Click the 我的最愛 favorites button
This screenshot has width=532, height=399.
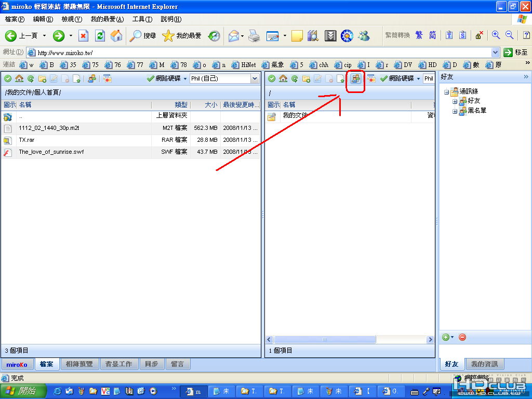[x=182, y=36]
